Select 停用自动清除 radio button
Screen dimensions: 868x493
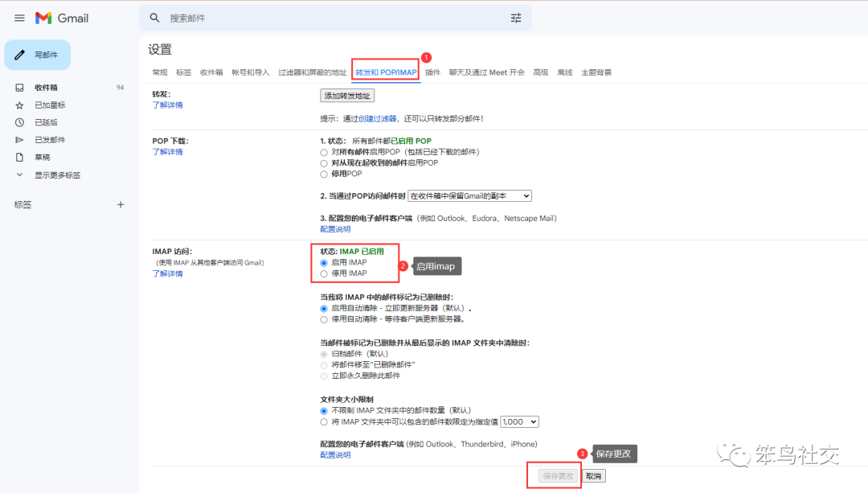point(324,319)
